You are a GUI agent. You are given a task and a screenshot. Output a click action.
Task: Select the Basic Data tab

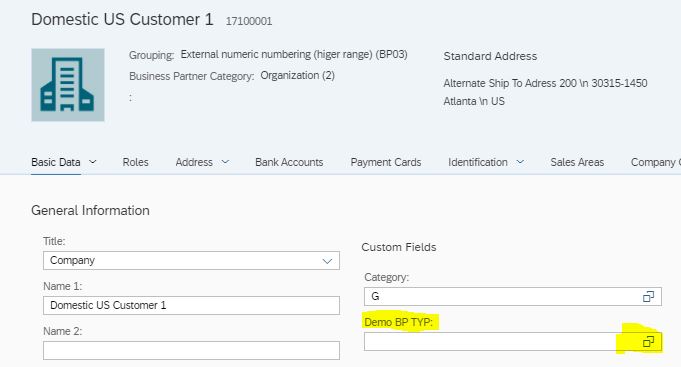tap(56, 162)
